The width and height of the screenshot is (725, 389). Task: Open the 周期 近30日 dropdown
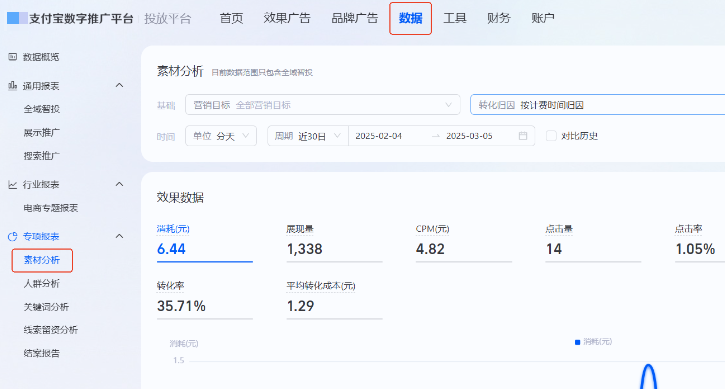click(x=308, y=136)
